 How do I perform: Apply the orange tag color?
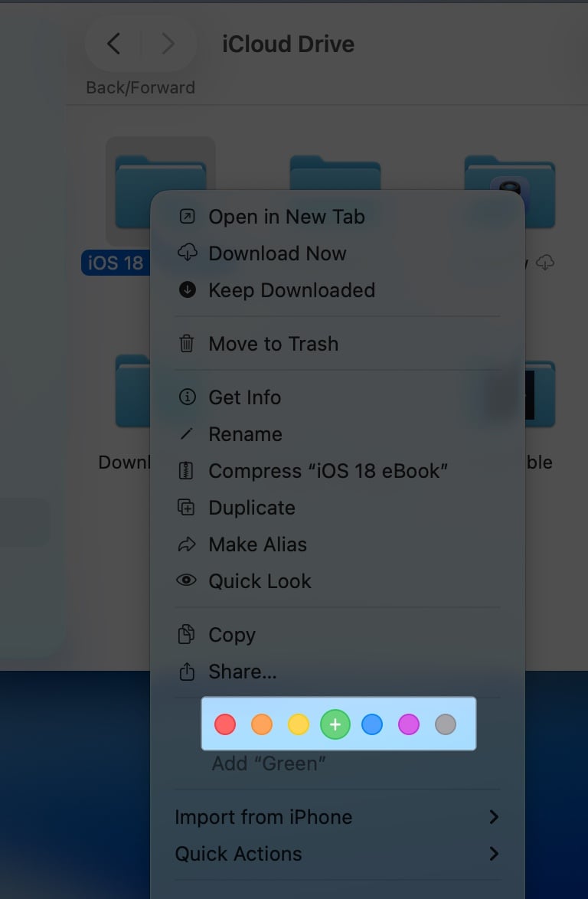coord(262,724)
